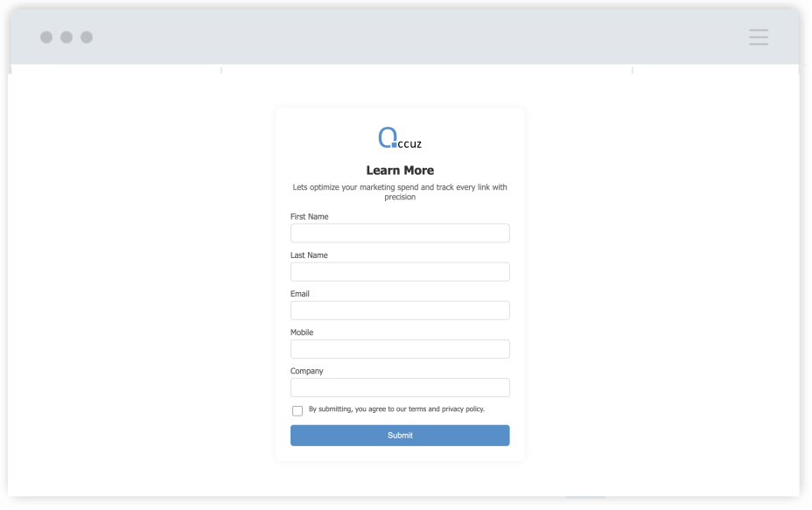Image resolution: width=812 pixels, height=510 pixels.
Task: Click the agreement text beside the checkbox
Action: pyautogui.click(x=395, y=409)
